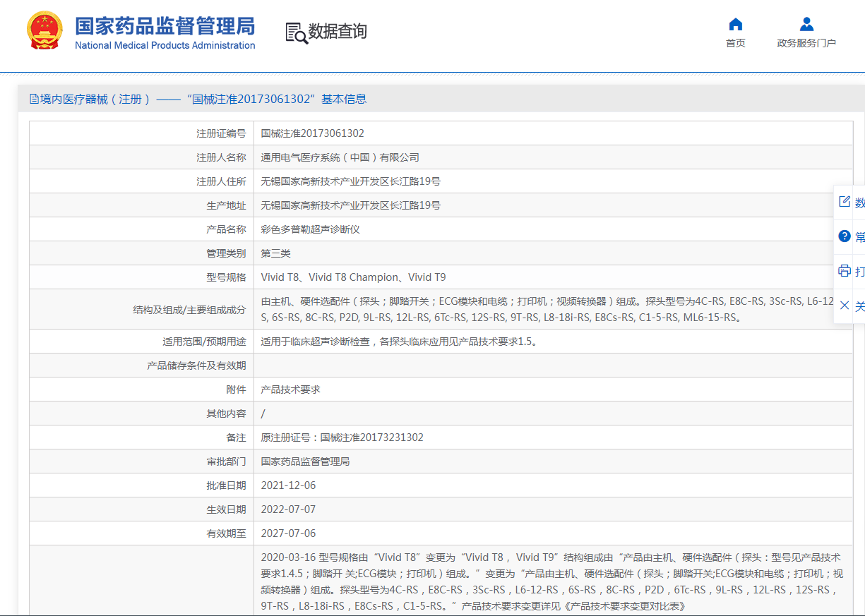Click the printer icon in the side panel
This screenshot has height=616, width=865.
pyautogui.click(x=845, y=270)
